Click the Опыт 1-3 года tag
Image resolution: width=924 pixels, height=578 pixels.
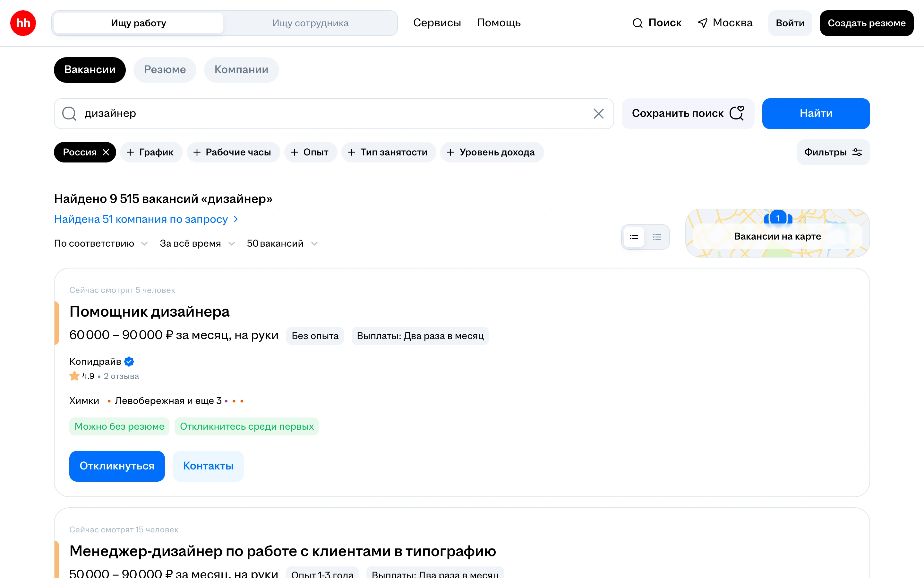322,574
